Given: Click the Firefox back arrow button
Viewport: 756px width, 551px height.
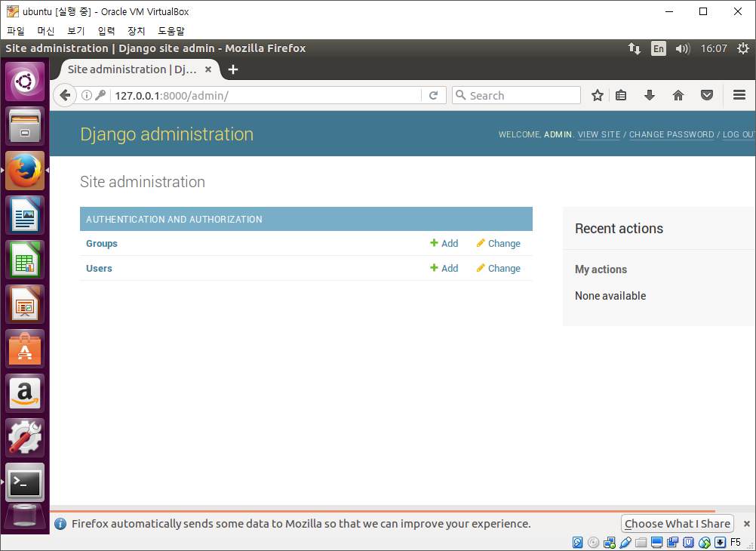Looking at the screenshot, I should point(65,95).
